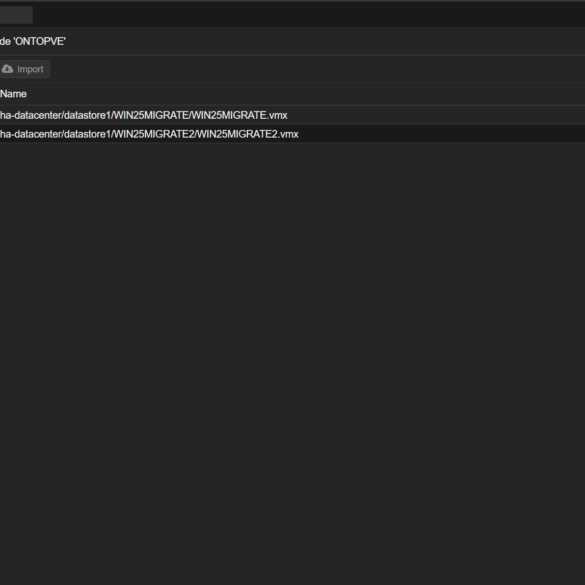The height and width of the screenshot is (585, 585).
Task: Click 'datastore1' in the WIN25MIGRATE row
Action: 87,115
